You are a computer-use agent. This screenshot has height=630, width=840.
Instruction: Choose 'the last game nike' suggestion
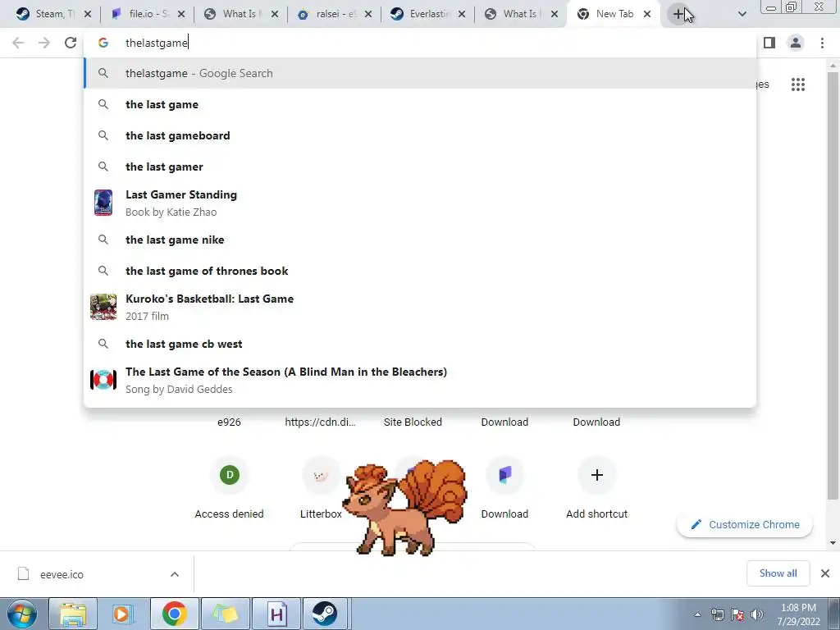[x=420, y=240]
